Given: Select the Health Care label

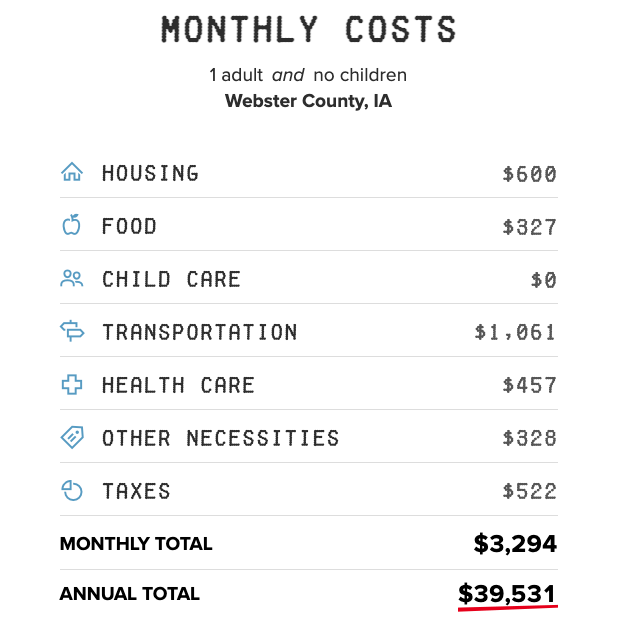Looking at the screenshot, I should 178,385.
